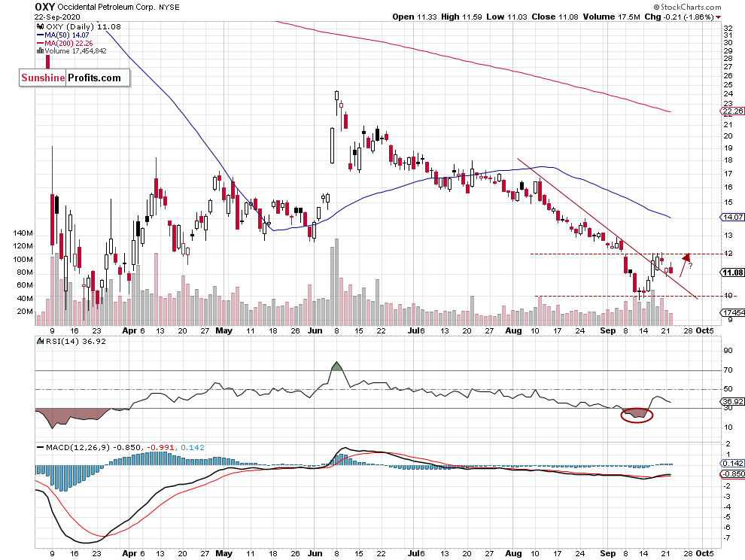This screenshot has width=745, height=560.
Task: Click the May label under the MACD panel
Action: (223, 553)
